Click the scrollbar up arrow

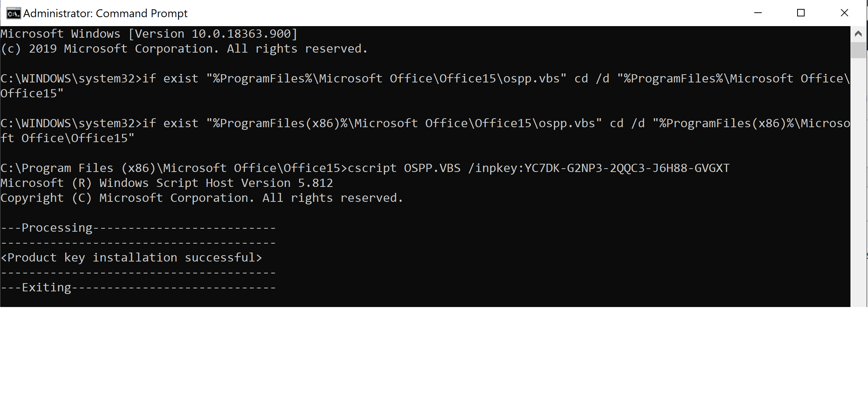pos(858,34)
